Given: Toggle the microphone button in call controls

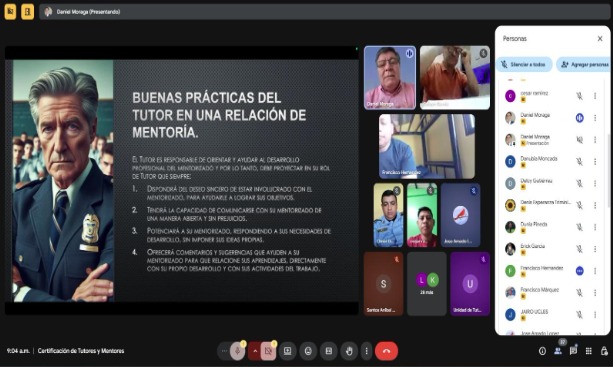Looking at the screenshot, I should [237, 351].
